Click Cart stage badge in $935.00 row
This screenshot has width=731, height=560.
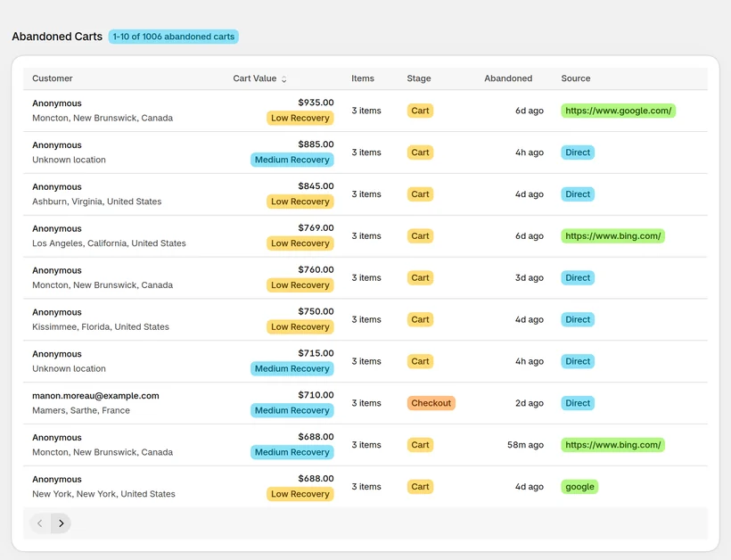[x=420, y=111]
